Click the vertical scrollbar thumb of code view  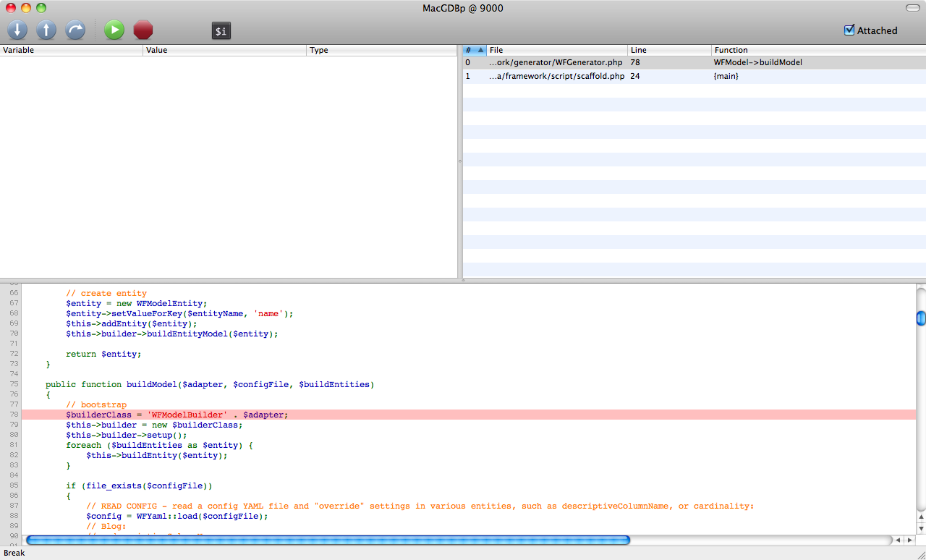921,318
